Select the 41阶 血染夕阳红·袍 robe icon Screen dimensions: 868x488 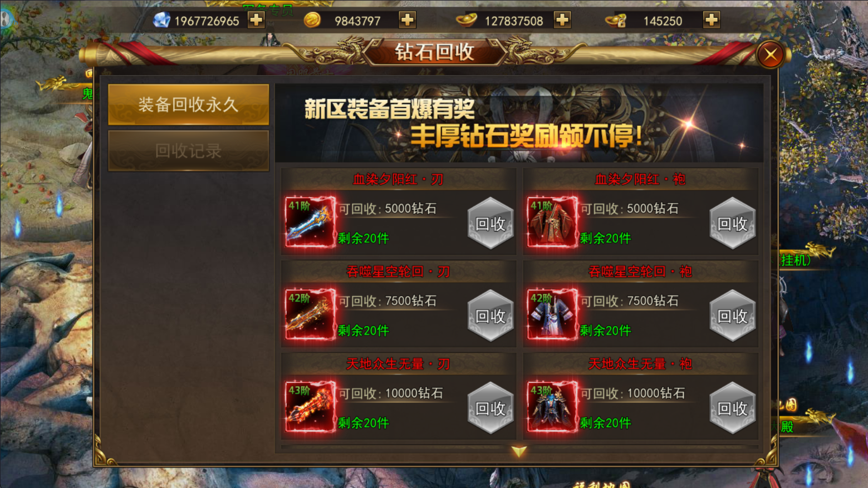click(x=552, y=222)
